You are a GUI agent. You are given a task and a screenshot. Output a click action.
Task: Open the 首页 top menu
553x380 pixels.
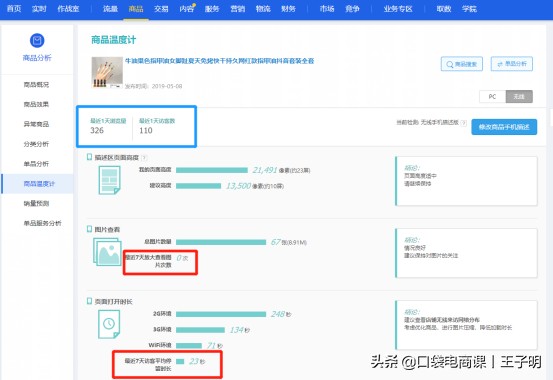[x=14, y=9]
